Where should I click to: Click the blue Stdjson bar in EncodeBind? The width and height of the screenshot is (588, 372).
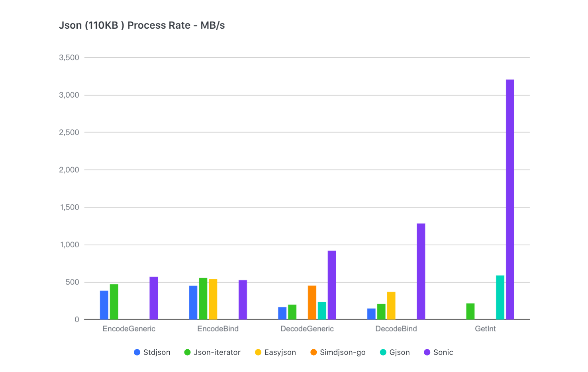point(193,303)
